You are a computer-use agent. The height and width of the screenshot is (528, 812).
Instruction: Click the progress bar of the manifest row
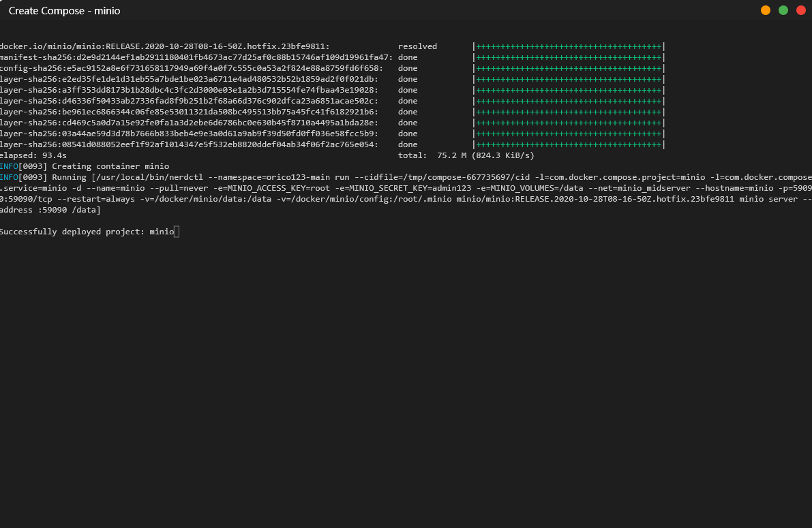(569, 57)
